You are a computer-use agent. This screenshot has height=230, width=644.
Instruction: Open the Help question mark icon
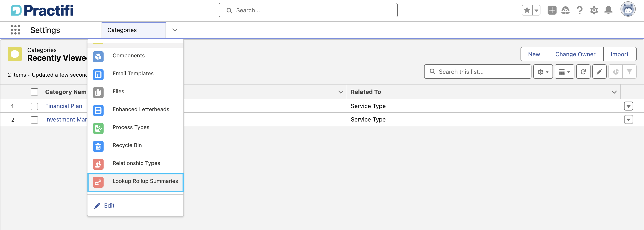[580, 10]
